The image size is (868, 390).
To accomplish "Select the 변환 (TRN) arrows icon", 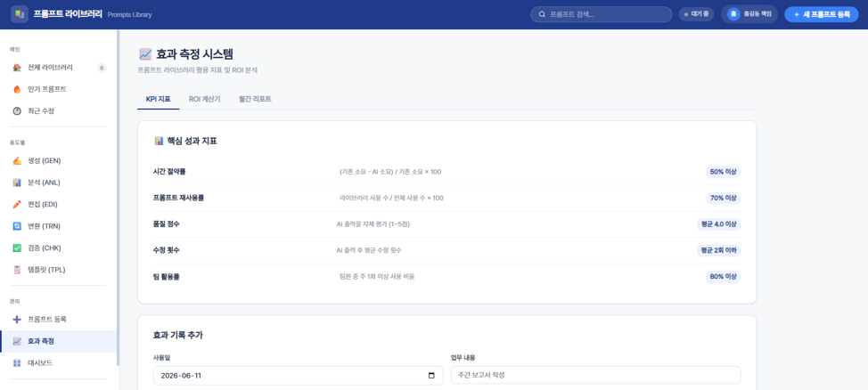I will tap(17, 226).
